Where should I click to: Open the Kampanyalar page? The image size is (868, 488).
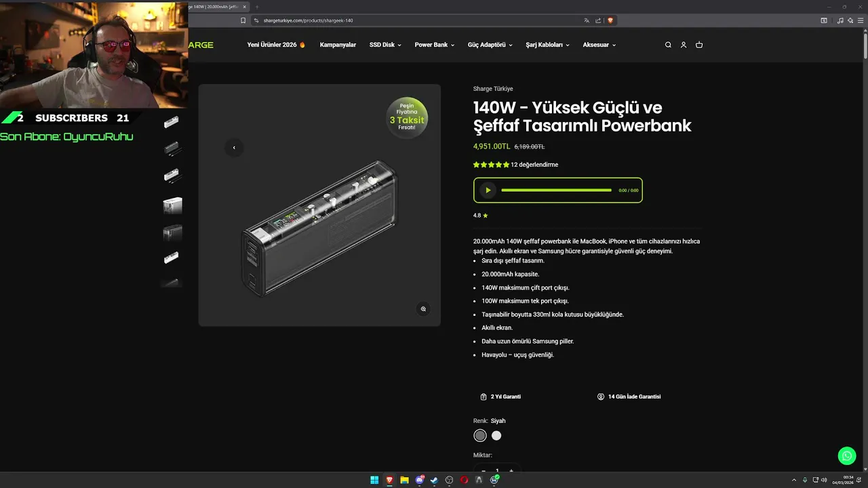(338, 45)
